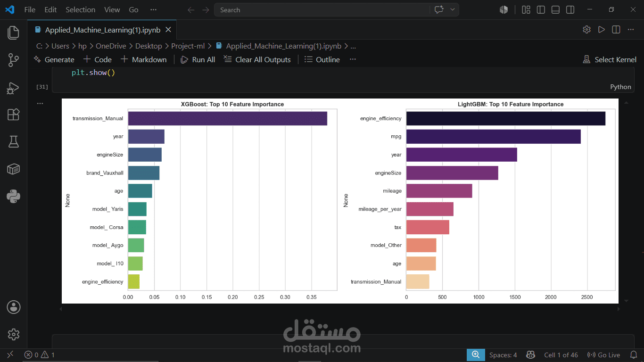The image size is (644, 362).
Task: Open the Source Control view
Action: click(x=14, y=60)
